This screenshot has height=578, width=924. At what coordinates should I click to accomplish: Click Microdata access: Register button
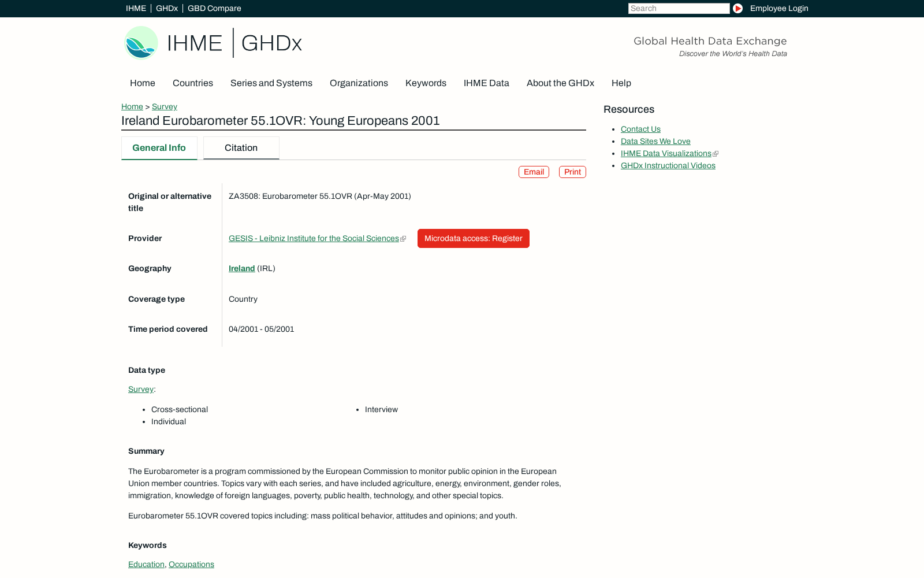tap(474, 239)
